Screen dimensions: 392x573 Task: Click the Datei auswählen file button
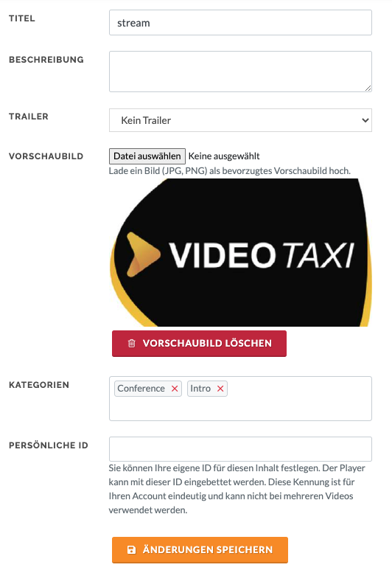(147, 156)
